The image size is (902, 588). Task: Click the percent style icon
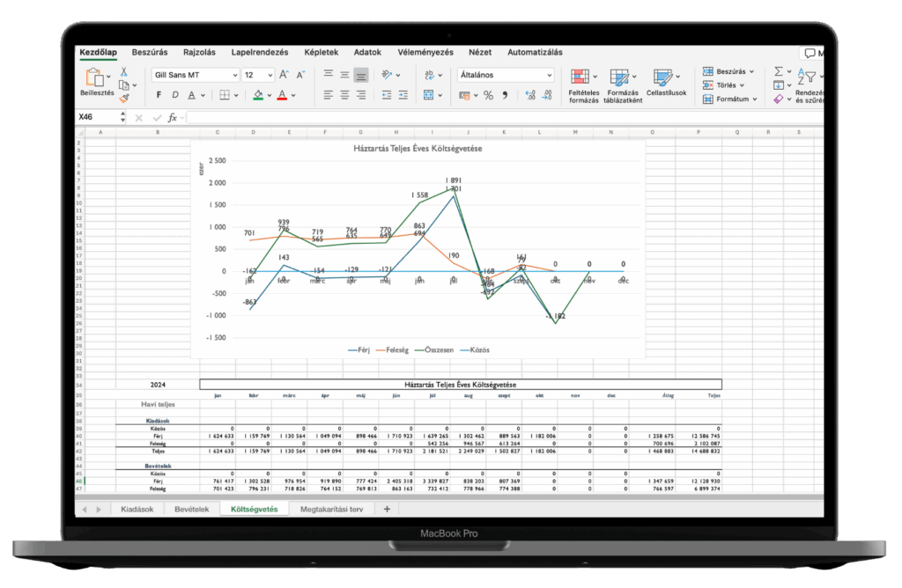click(488, 95)
